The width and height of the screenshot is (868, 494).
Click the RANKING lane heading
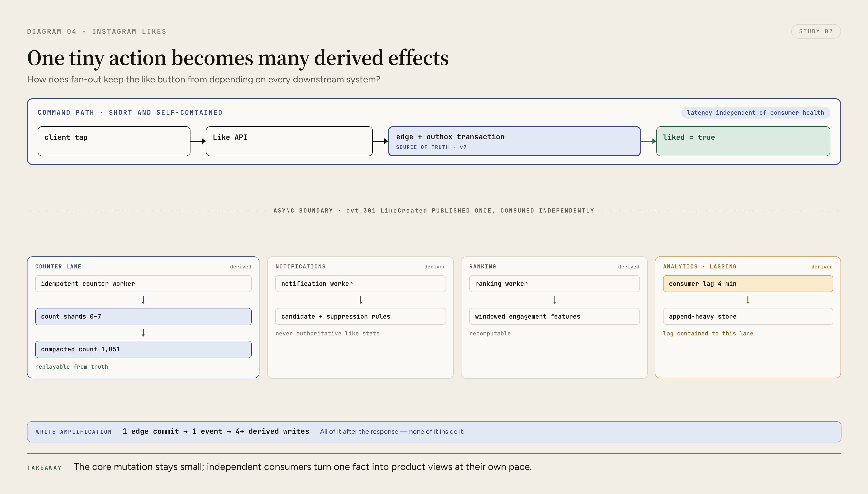(x=483, y=267)
